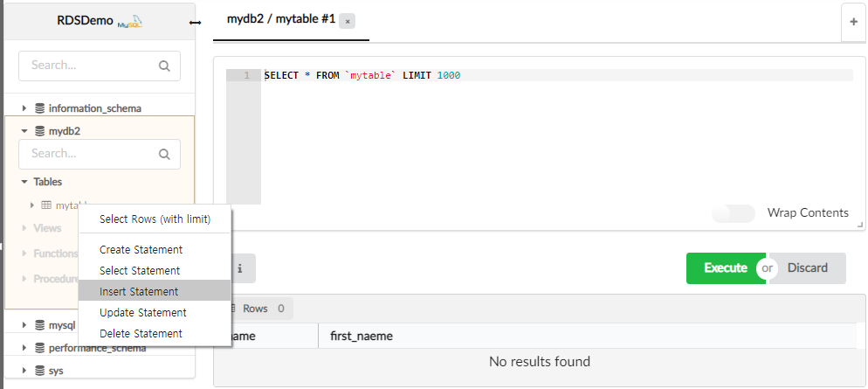Expand the Procedures group
This screenshot has height=389, width=868.
[24, 278]
